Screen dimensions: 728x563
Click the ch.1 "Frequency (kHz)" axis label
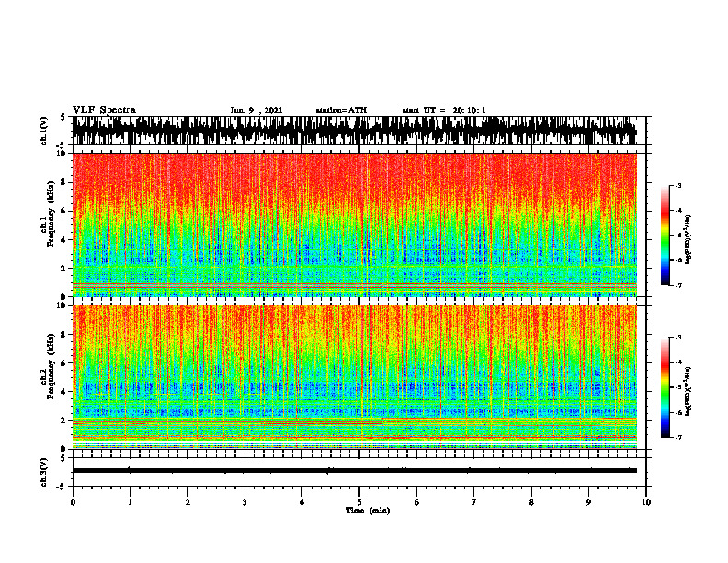pos(51,213)
